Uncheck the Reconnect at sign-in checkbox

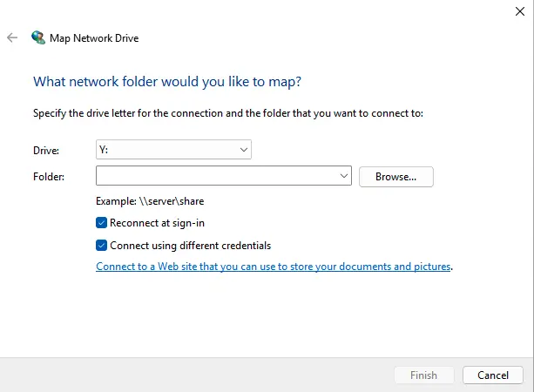102,223
